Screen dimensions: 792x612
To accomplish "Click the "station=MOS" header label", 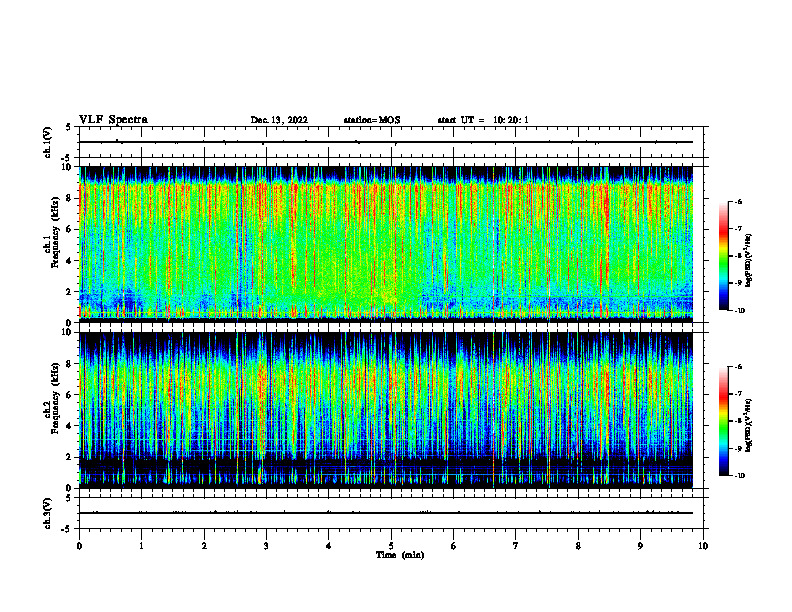I will tap(372, 120).
